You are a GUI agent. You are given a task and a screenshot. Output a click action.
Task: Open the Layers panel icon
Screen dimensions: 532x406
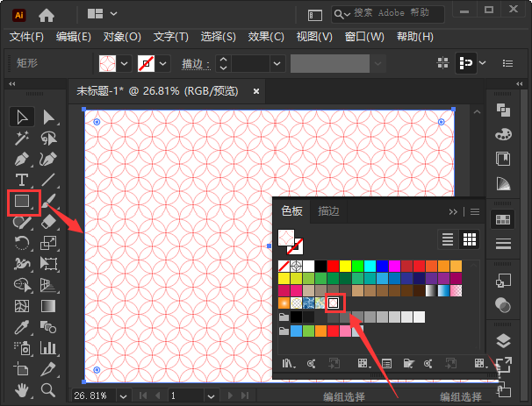pyautogui.click(x=503, y=340)
